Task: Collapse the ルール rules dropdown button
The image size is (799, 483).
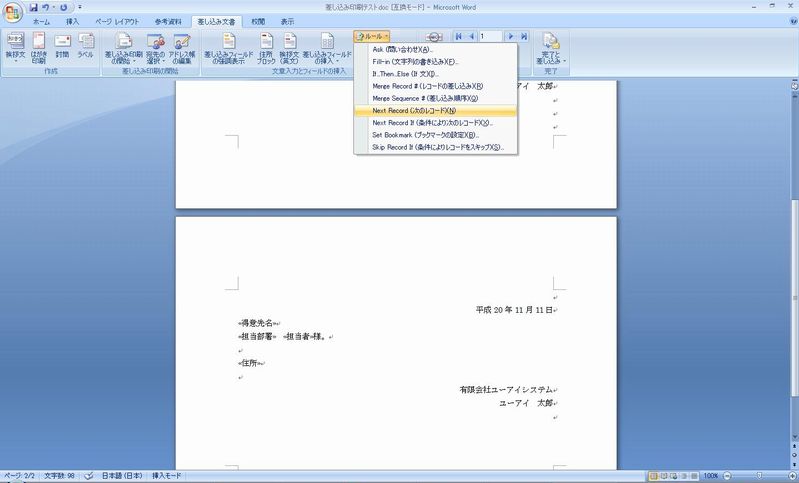Action: 372,36
